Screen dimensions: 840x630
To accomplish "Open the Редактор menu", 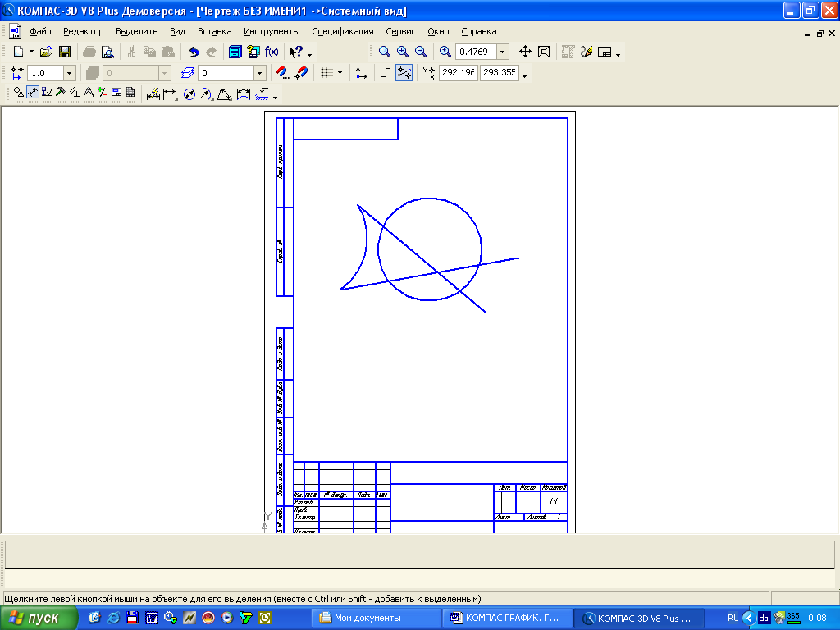I will click(x=83, y=31).
